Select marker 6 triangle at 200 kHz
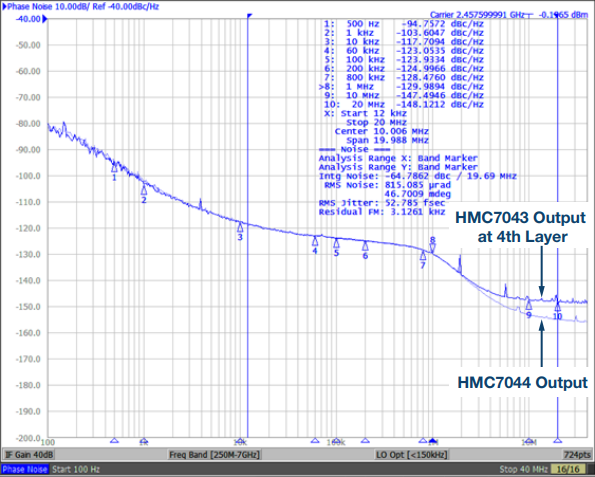The image size is (595, 477). [x=365, y=246]
